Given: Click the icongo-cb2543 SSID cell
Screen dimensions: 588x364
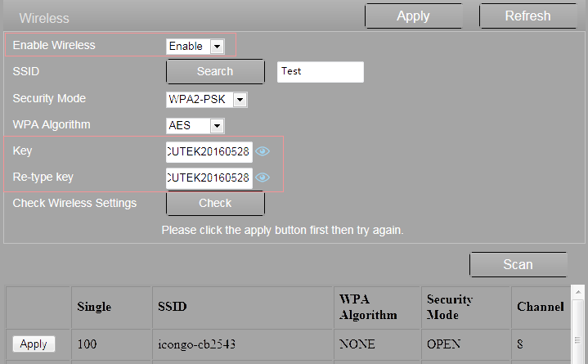Looking at the screenshot, I should tap(243, 344).
